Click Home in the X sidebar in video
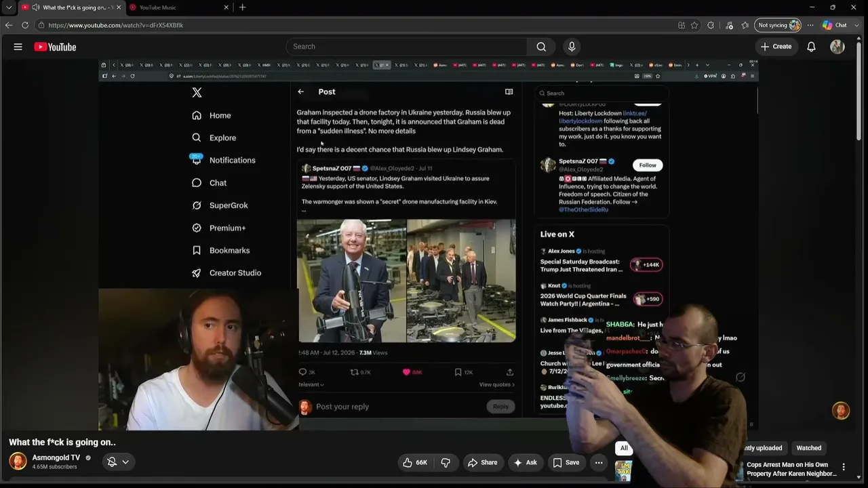This screenshot has height=488, width=868. click(x=212, y=115)
